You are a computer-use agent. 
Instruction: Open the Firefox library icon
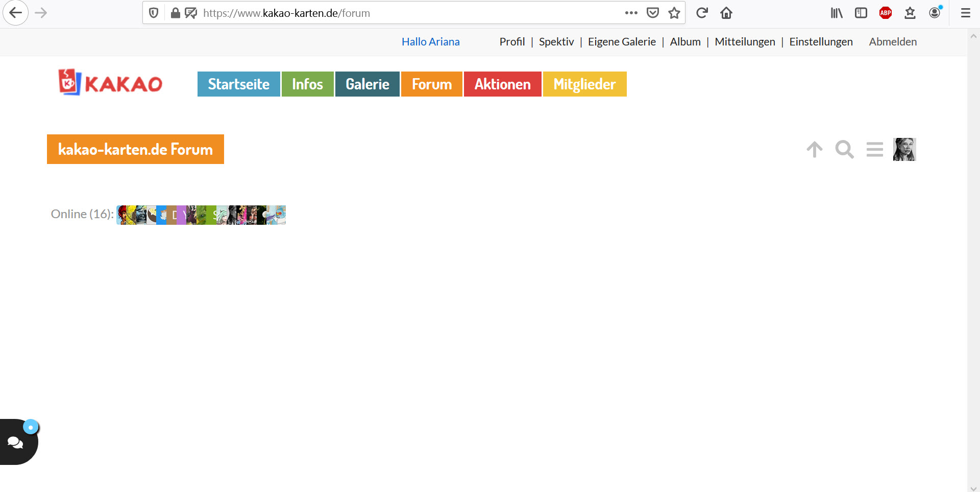837,13
